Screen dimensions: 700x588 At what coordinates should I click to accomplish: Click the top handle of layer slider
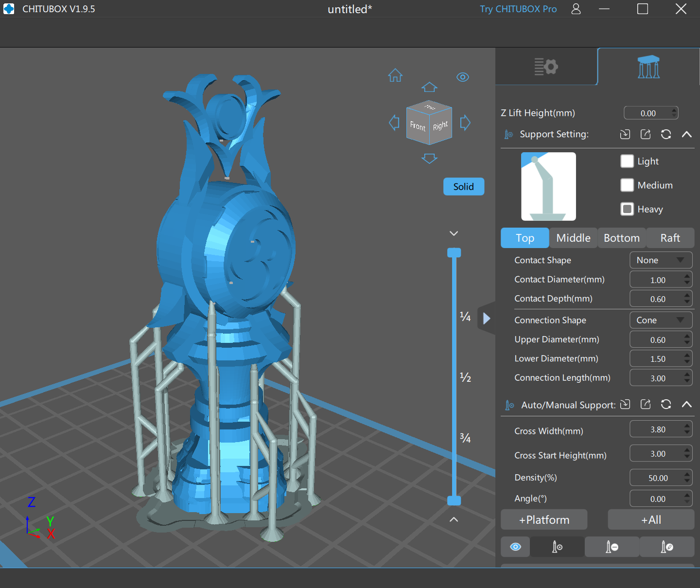coord(454,252)
